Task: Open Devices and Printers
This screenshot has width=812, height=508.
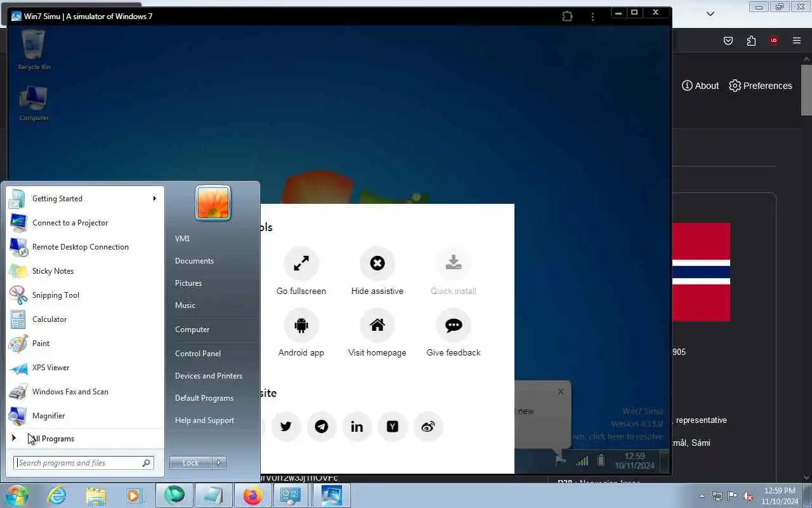Action: tap(209, 376)
